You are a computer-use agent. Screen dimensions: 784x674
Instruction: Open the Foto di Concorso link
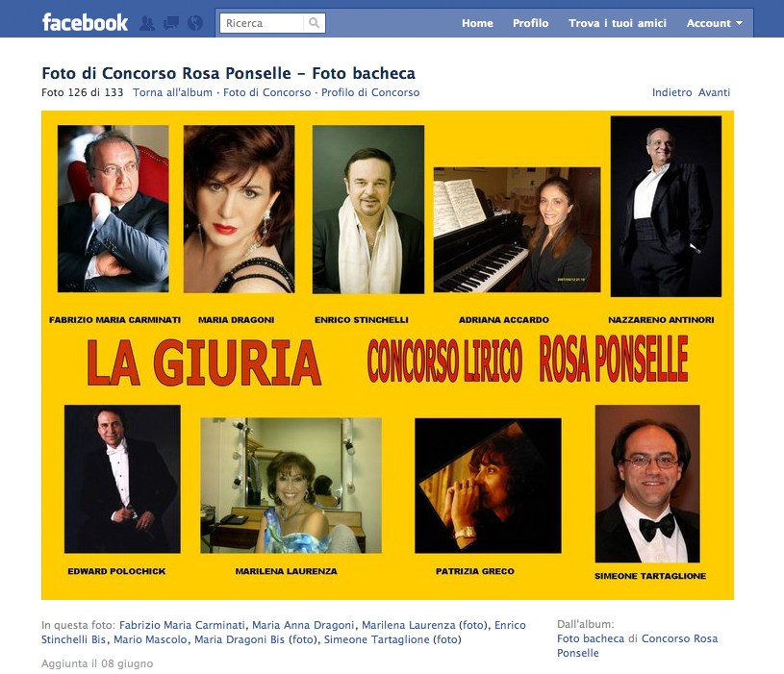[267, 92]
